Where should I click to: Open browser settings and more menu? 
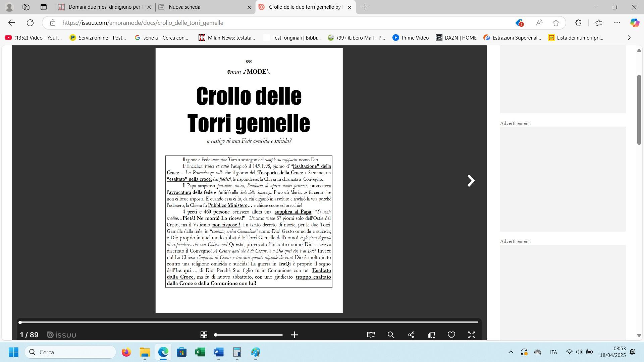pyautogui.click(x=617, y=23)
